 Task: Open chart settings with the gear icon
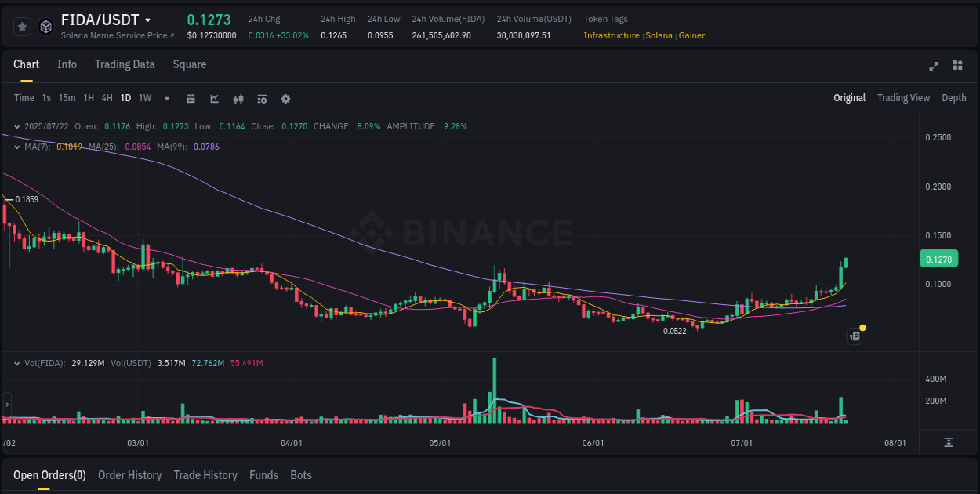click(x=285, y=99)
